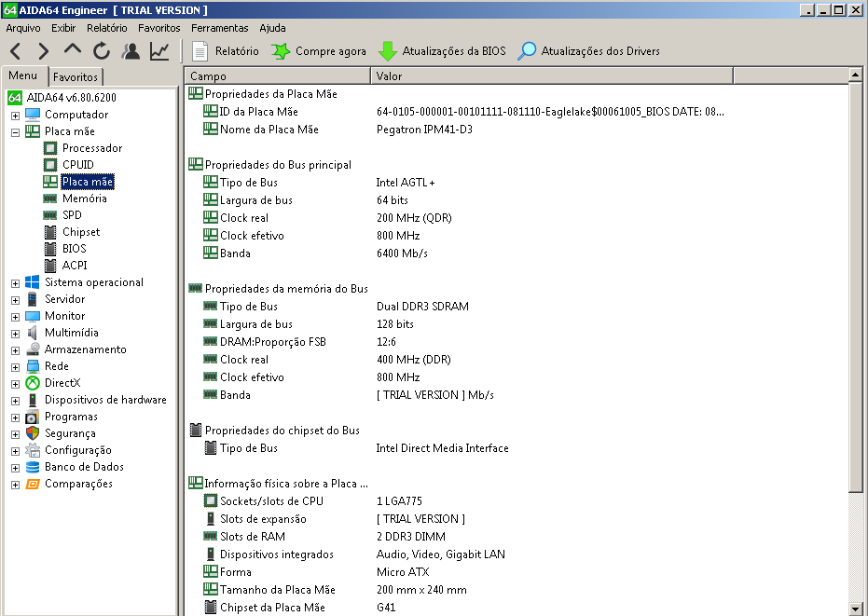
Task: Expand the Programas tree node
Action: click(16, 418)
